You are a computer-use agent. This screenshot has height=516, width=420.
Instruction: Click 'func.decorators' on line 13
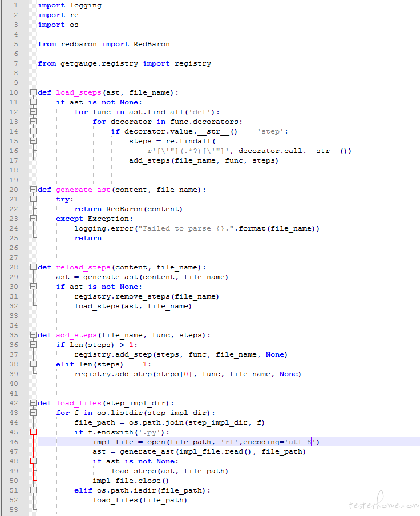point(204,122)
